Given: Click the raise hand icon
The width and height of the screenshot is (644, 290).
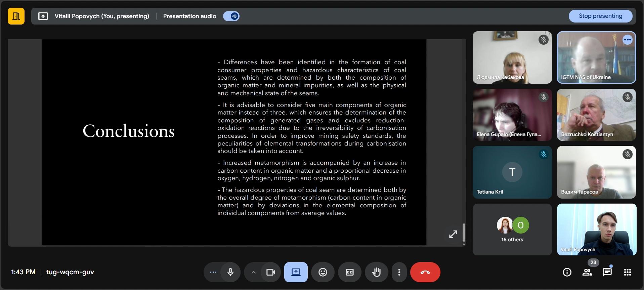Looking at the screenshot, I should (376, 272).
